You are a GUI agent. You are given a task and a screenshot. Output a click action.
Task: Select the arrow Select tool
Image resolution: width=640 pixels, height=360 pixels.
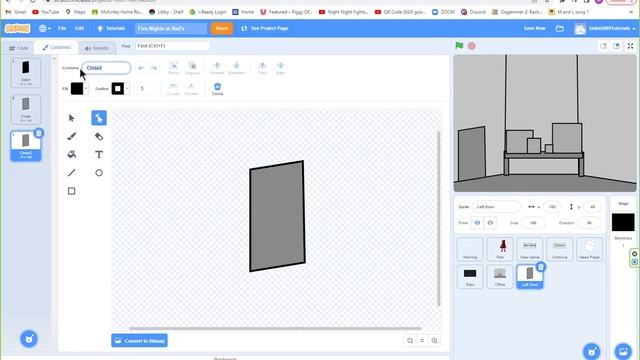point(71,118)
